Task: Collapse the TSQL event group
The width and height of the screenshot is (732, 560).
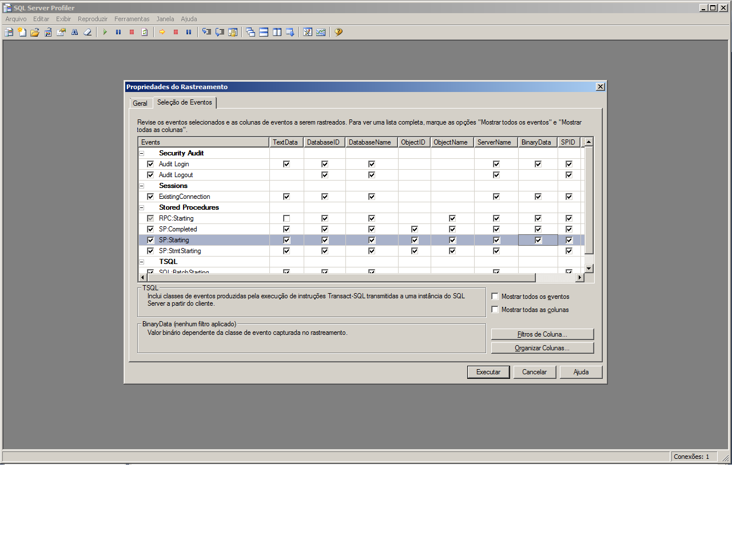Action: pyautogui.click(x=142, y=262)
